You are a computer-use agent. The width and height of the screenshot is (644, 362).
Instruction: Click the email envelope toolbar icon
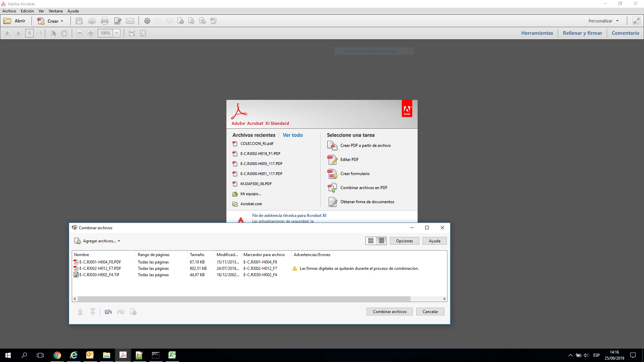(130, 21)
